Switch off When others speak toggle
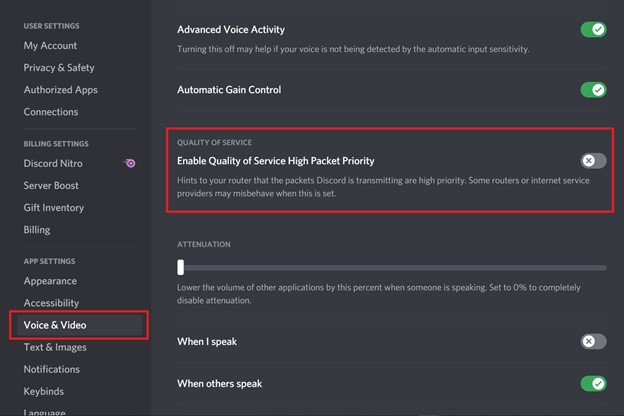This screenshot has height=416, width=624. [x=593, y=383]
